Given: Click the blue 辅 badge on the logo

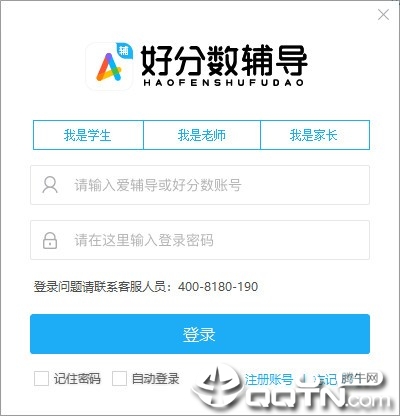Looking at the screenshot, I should pyautogui.click(x=124, y=51).
